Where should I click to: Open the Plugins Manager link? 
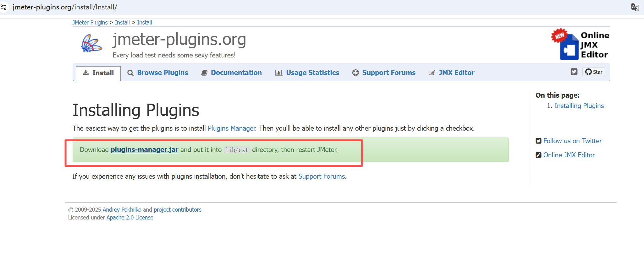[232, 128]
